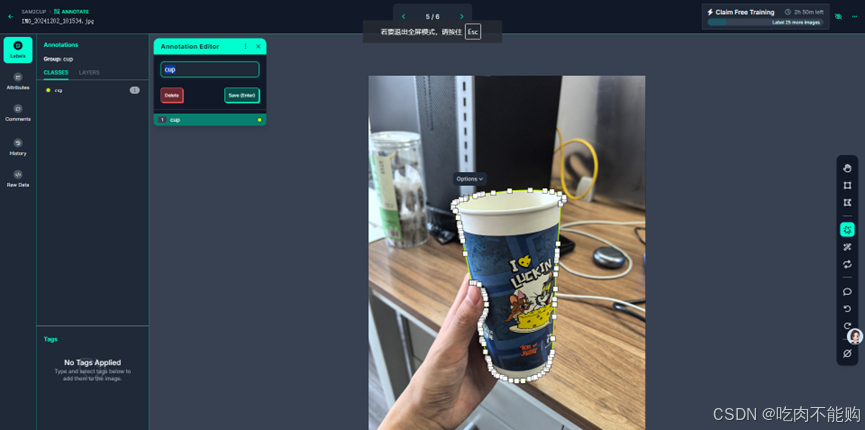Go back using the top-left arrow

(10, 17)
